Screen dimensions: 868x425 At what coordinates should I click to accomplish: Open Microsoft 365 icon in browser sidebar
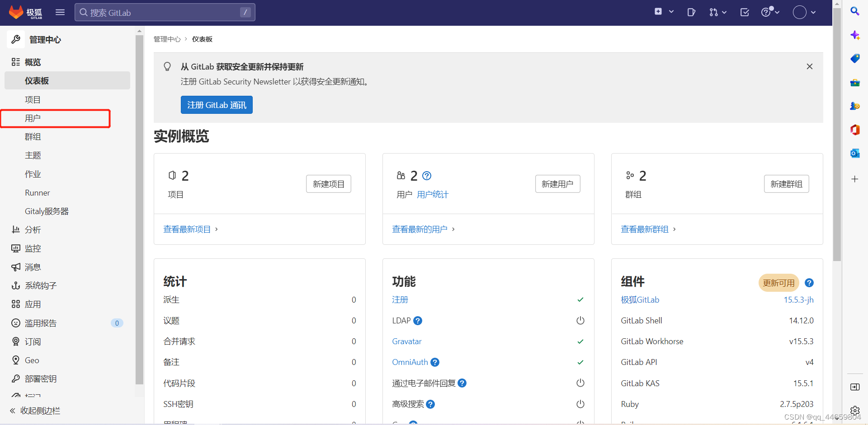coord(855,130)
